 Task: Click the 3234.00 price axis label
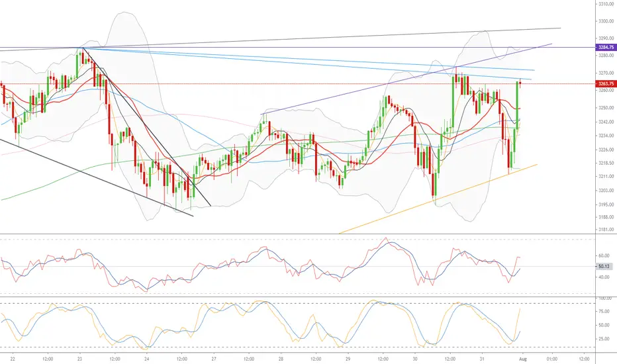[606, 136]
